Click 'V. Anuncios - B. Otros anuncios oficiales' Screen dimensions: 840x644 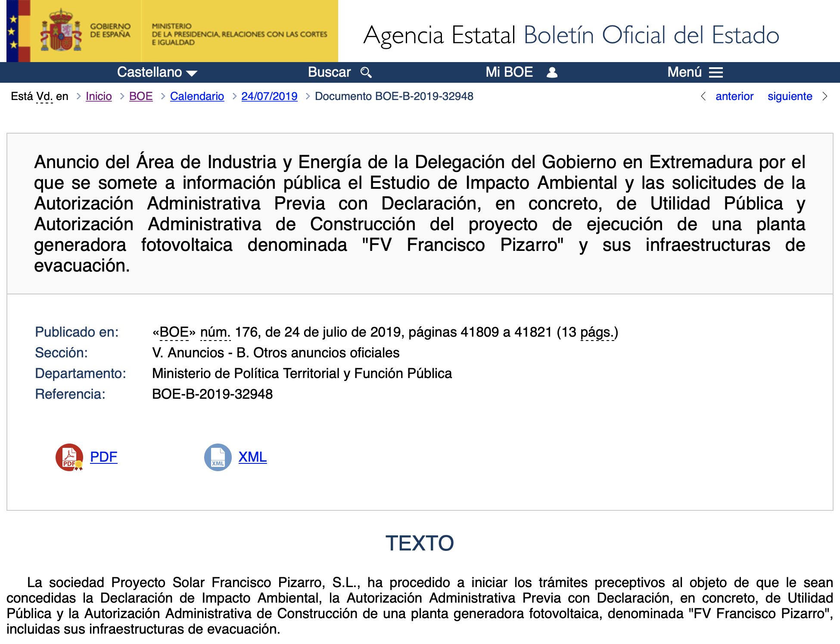tap(276, 353)
